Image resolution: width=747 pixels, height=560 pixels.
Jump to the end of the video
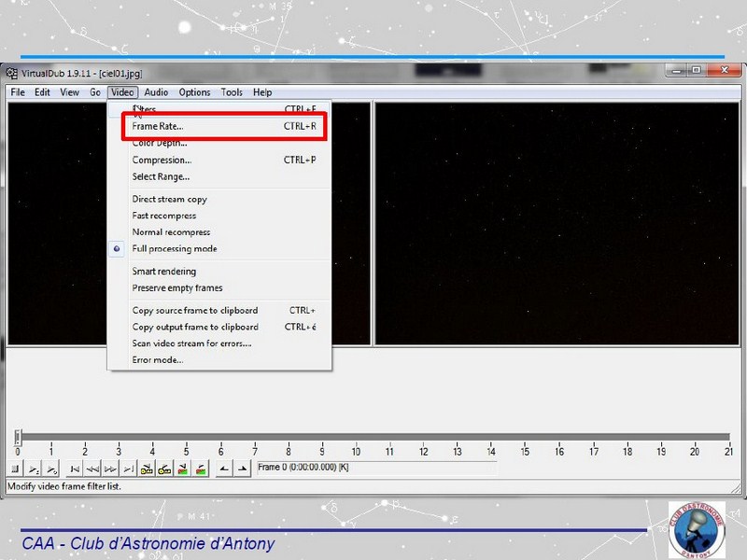click(130, 469)
